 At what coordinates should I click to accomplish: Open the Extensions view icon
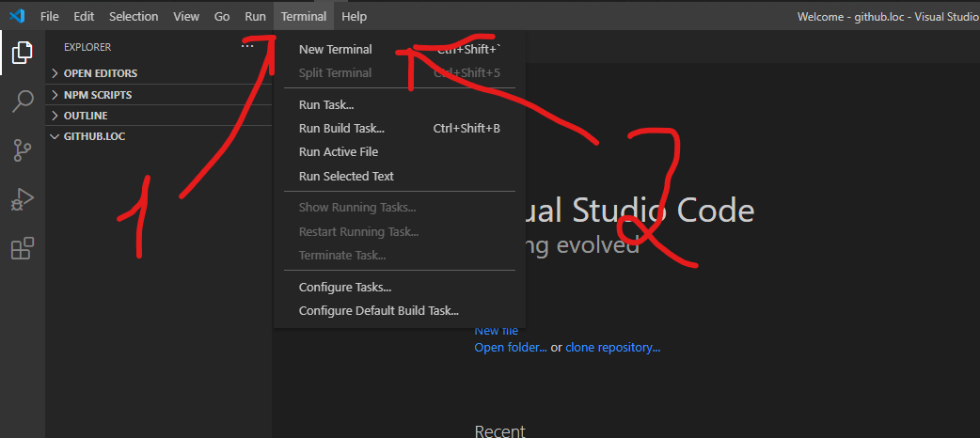tap(23, 249)
